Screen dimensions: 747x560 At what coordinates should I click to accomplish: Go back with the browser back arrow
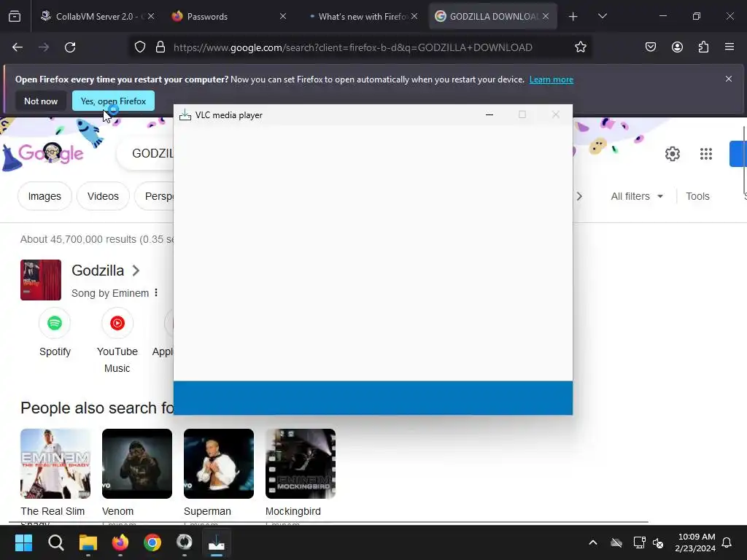click(x=18, y=47)
